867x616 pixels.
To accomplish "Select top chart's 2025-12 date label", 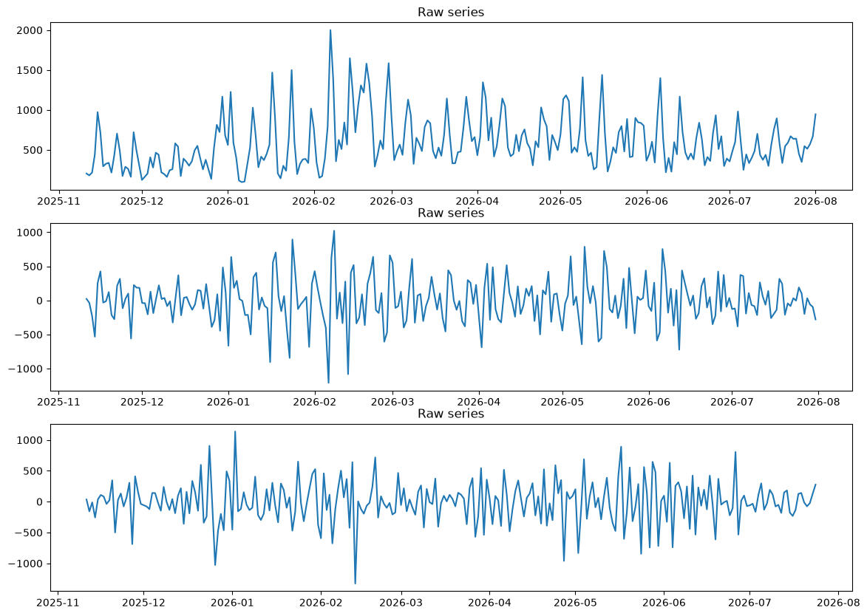I will (142, 201).
